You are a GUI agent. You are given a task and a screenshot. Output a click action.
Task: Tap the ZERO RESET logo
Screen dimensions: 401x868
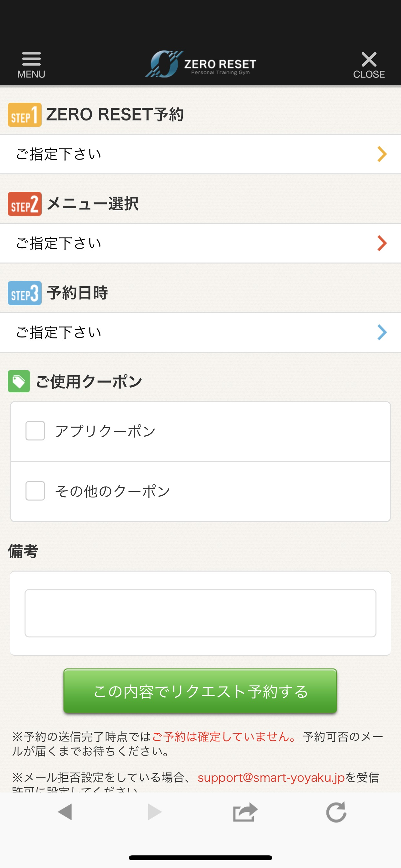(x=200, y=64)
